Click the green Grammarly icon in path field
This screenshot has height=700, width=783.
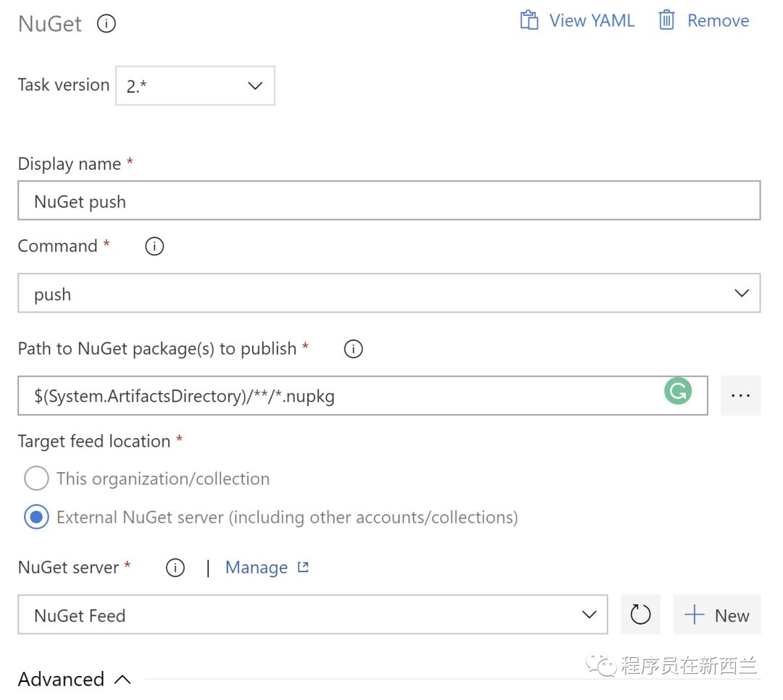coord(678,391)
